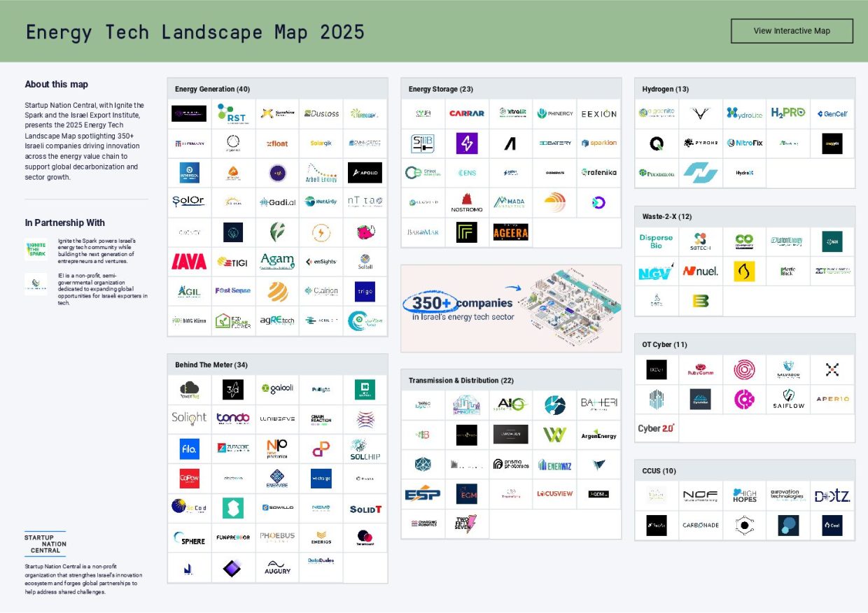This screenshot has width=868, height=613.
Task: Click the nuel company logo
Action: pos(700,271)
